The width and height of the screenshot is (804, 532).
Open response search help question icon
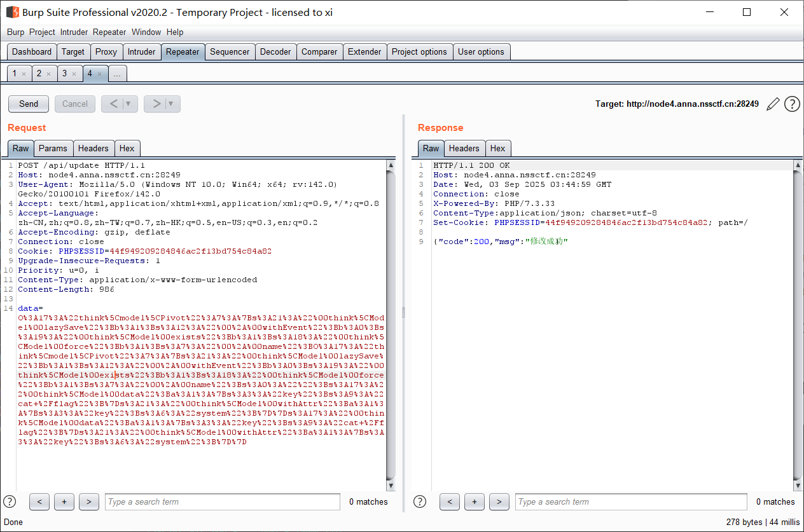click(x=420, y=501)
